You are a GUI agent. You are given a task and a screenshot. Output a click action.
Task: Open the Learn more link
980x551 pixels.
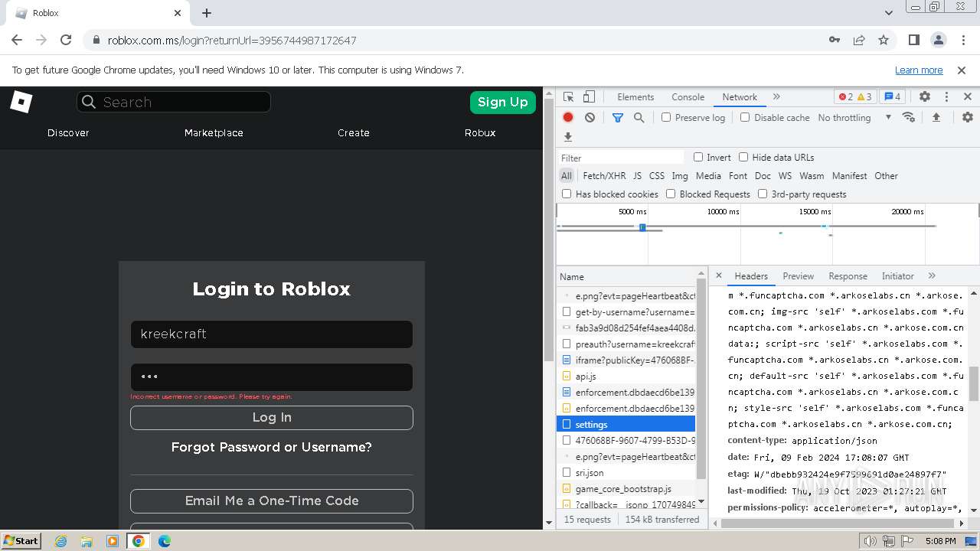pos(919,70)
